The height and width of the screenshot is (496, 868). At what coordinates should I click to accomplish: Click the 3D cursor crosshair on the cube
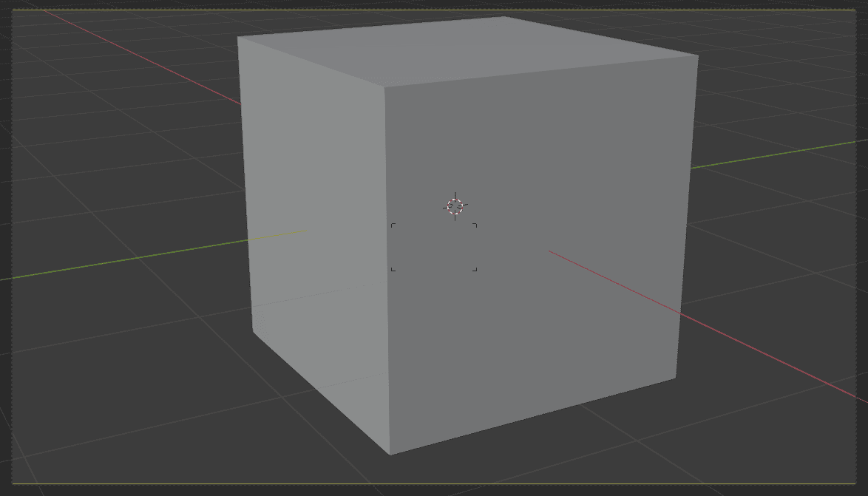[455, 207]
